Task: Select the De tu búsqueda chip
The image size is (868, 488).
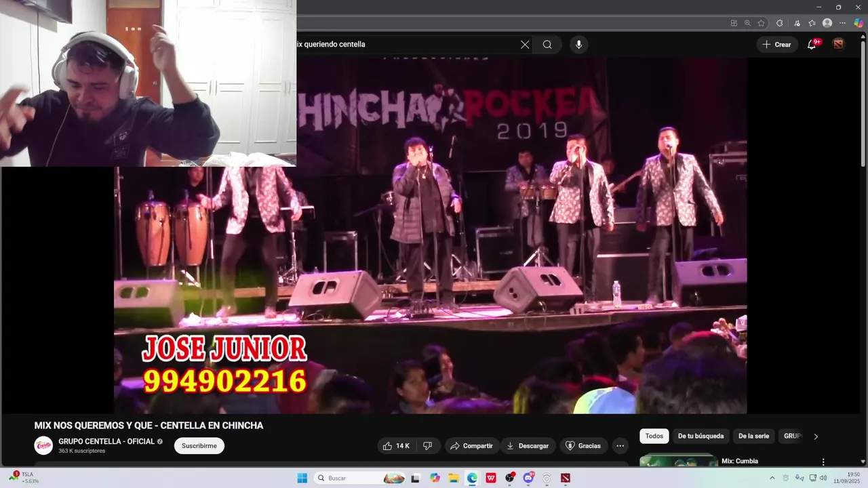Action: tap(701, 436)
